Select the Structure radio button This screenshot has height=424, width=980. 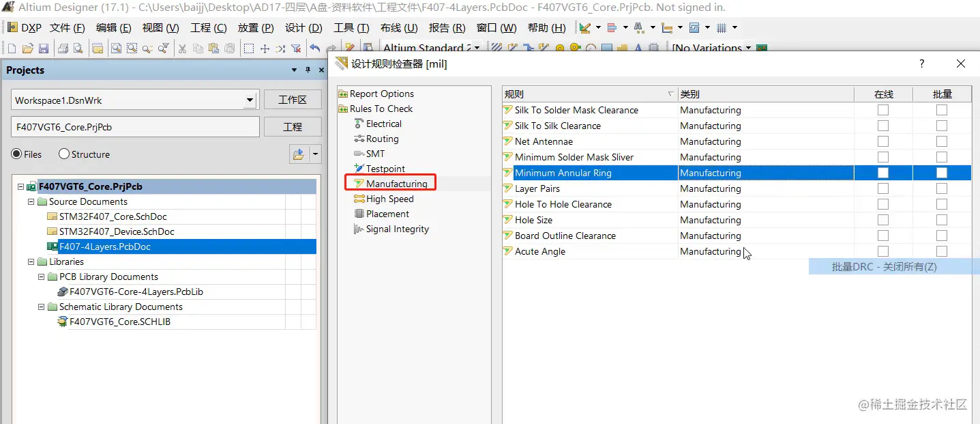[x=64, y=154]
